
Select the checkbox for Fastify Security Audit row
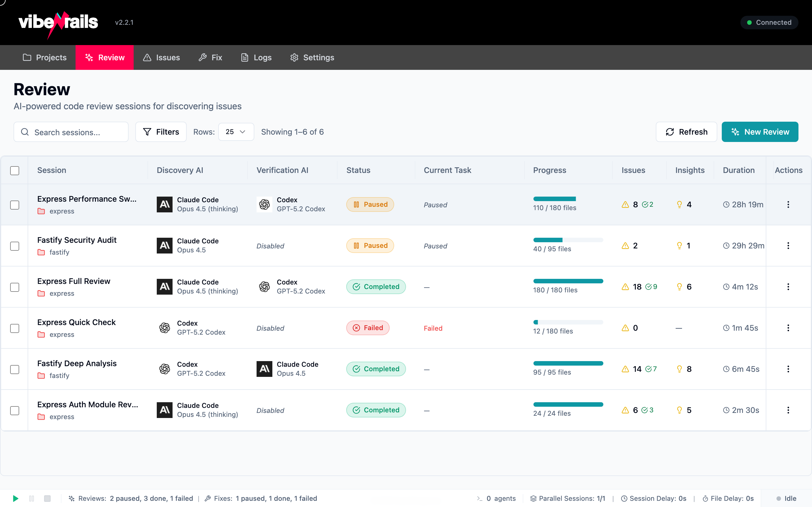[x=14, y=246]
